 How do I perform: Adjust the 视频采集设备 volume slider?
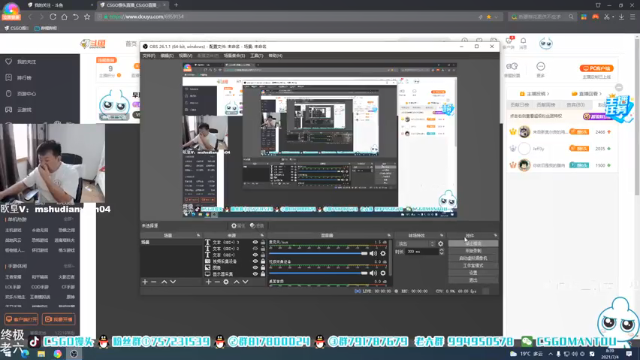click(x=318, y=273)
